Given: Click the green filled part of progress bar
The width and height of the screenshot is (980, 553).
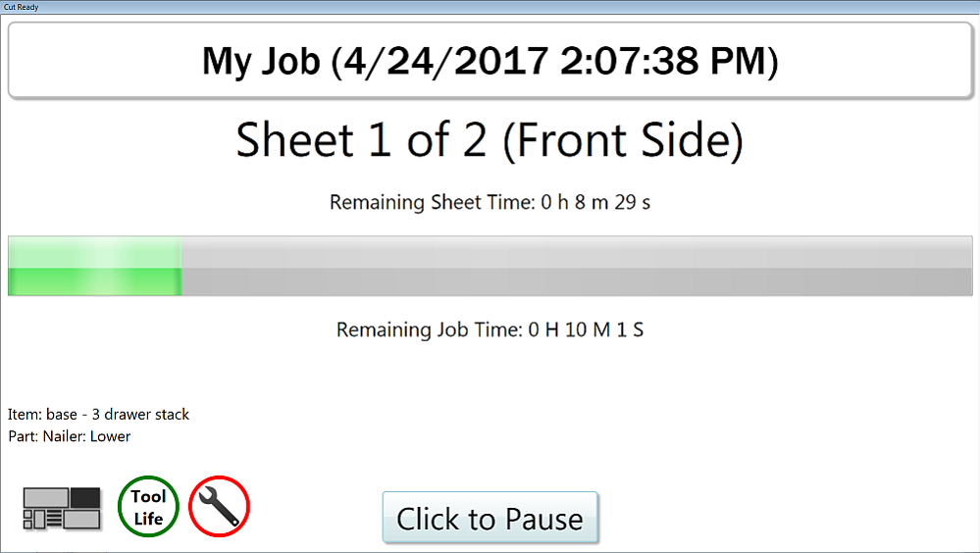Looking at the screenshot, I should click(x=94, y=266).
